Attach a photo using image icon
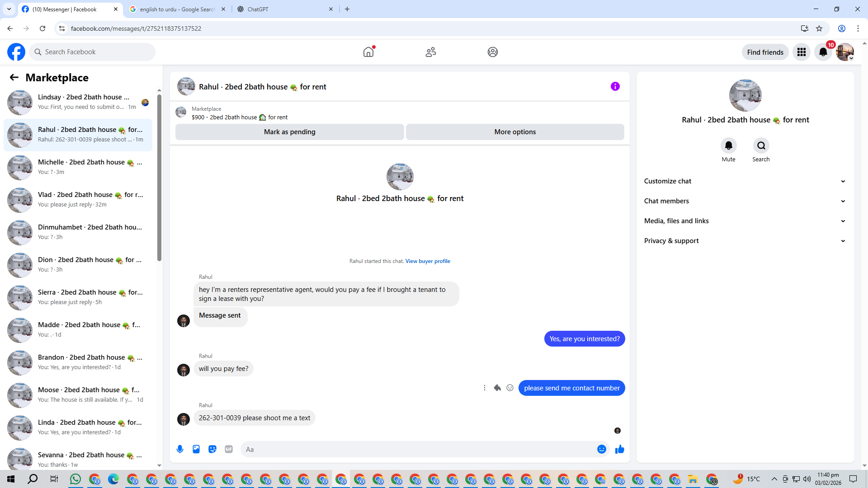This screenshot has height=488, width=868. coord(196,449)
